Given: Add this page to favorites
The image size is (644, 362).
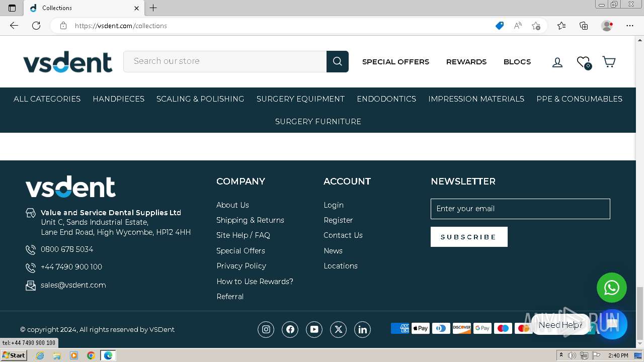Looking at the screenshot, I should (x=536, y=26).
